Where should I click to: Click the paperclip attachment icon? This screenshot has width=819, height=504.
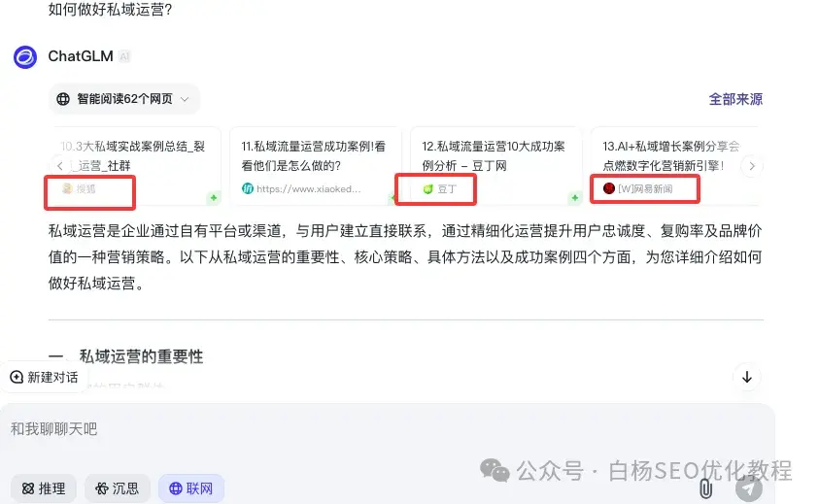705,488
